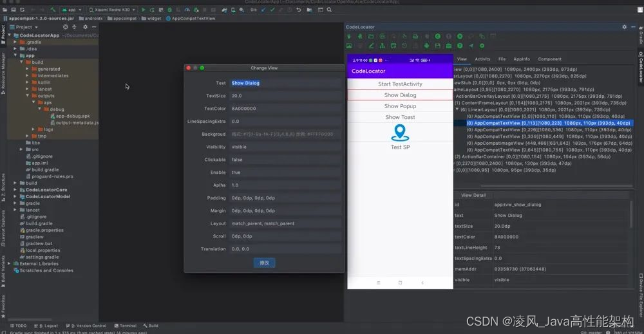
Task: Click the 修改 button in Change View dialog
Action: point(264,263)
